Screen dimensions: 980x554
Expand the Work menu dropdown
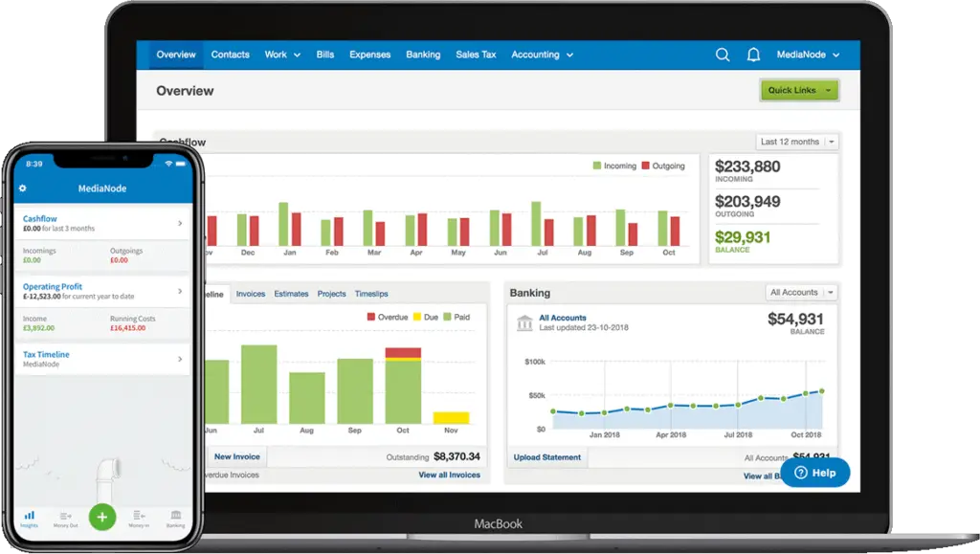282,55
